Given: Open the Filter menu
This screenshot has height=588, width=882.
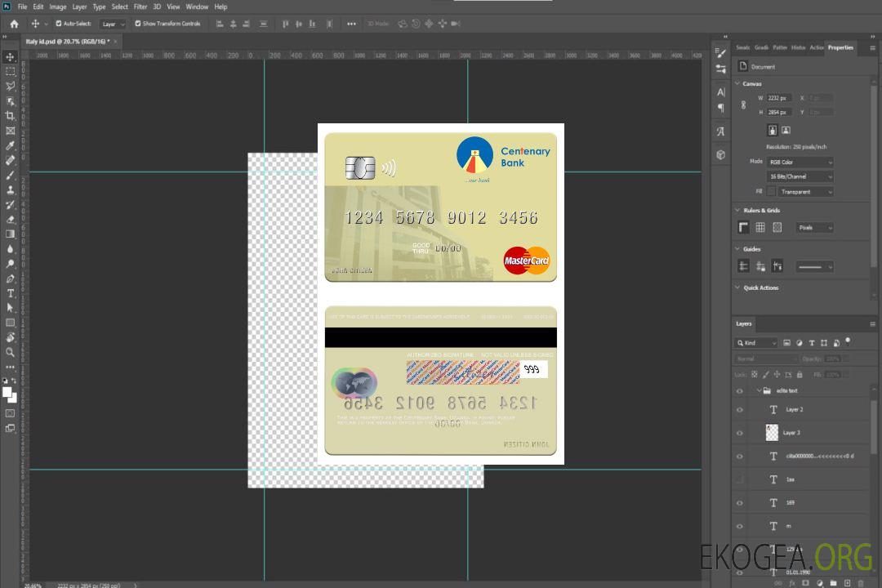Looking at the screenshot, I should pos(140,7).
